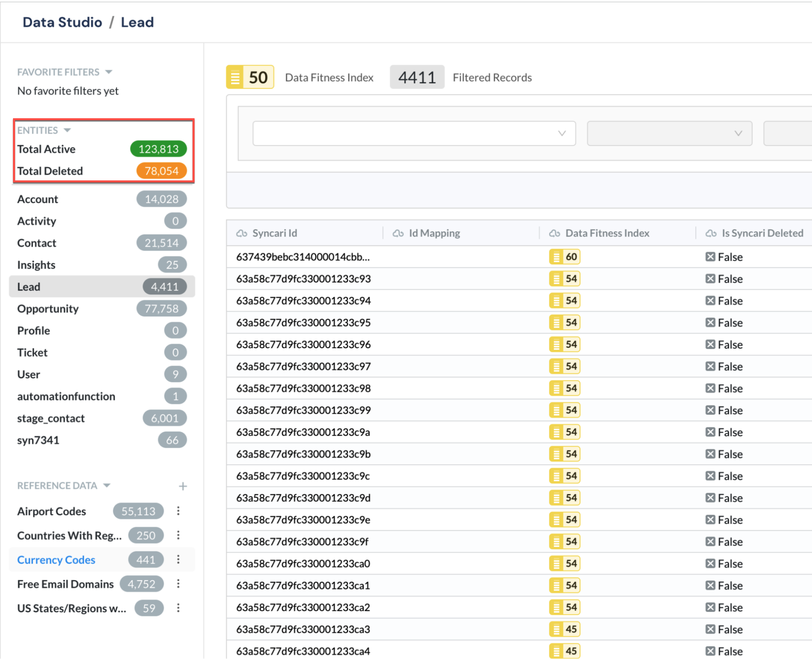Click the third filter value field
The height and width of the screenshot is (659, 812).
pos(788,133)
